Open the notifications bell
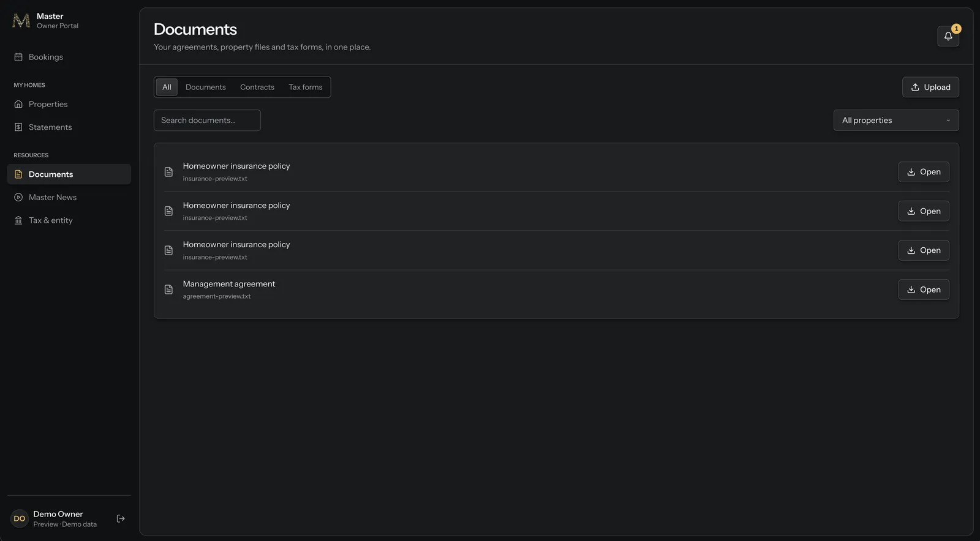The width and height of the screenshot is (980, 541). (948, 36)
